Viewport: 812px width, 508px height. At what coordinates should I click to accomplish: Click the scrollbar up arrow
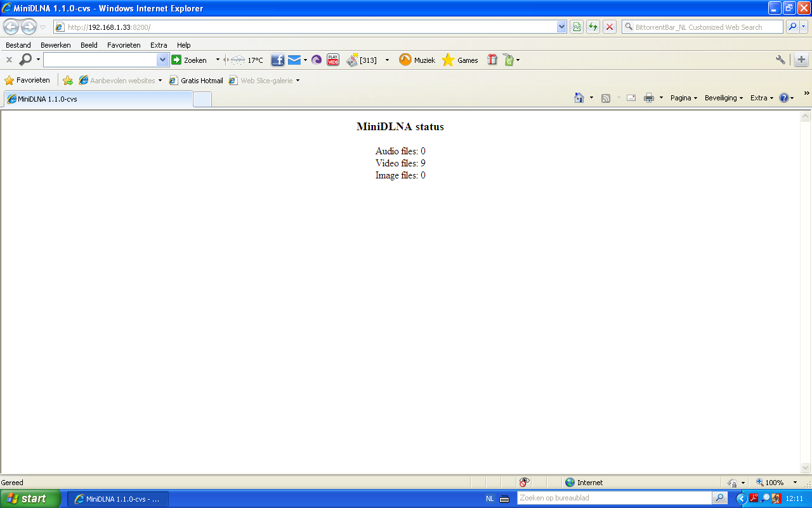click(x=806, y=116)
